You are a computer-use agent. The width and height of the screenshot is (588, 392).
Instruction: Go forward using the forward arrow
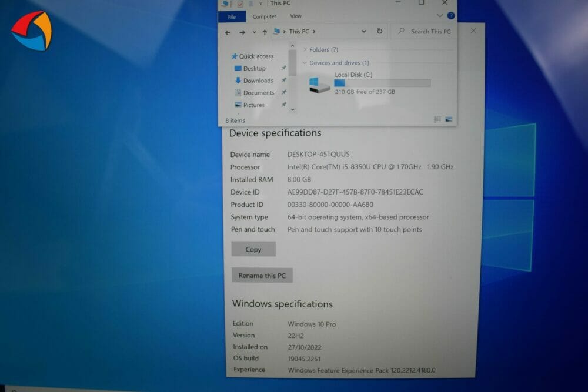(x=242, y=32)
